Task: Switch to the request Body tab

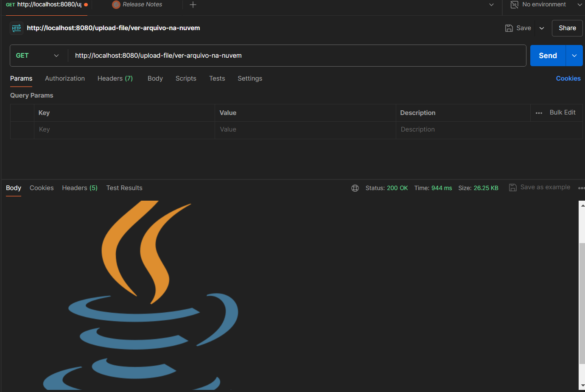Action: (155, 78)
